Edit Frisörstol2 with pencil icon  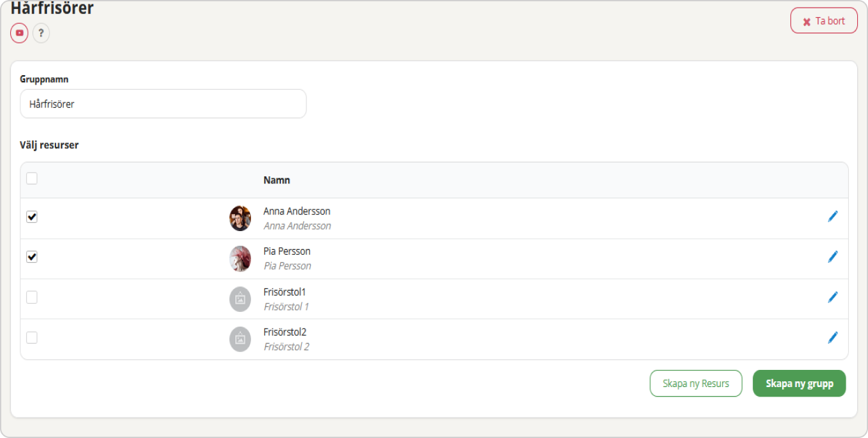[832, 337]
